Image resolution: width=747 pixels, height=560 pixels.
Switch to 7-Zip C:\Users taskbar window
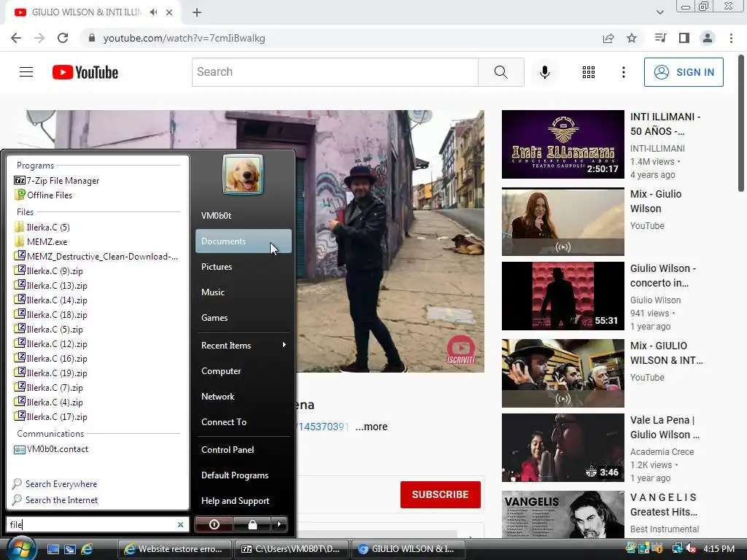(x=292, y=549)
